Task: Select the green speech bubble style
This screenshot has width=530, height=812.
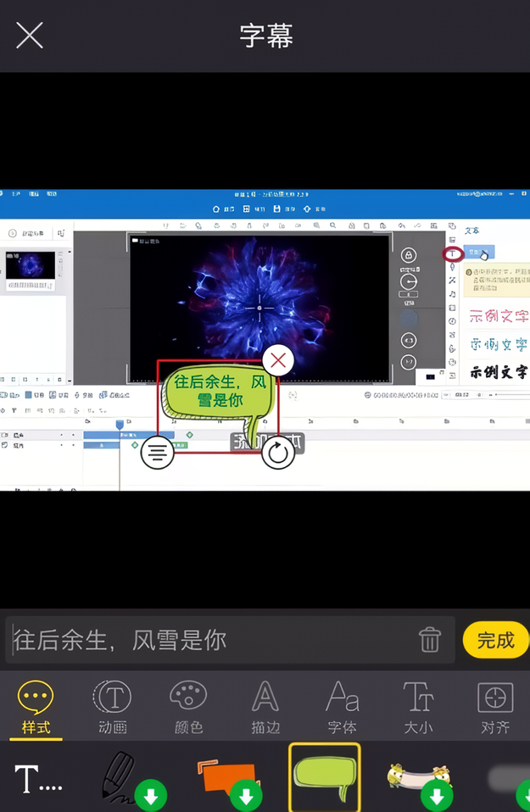Action: pyautogui.click(x=324, y=778)
